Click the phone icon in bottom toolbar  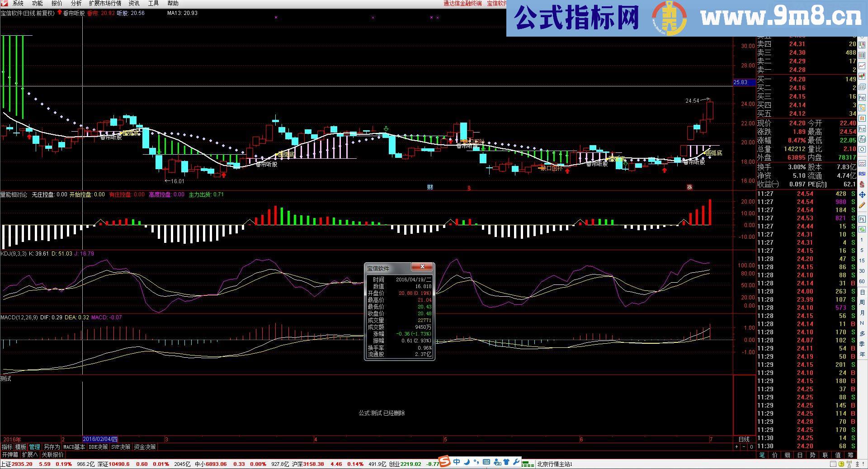tap(497, 462)
